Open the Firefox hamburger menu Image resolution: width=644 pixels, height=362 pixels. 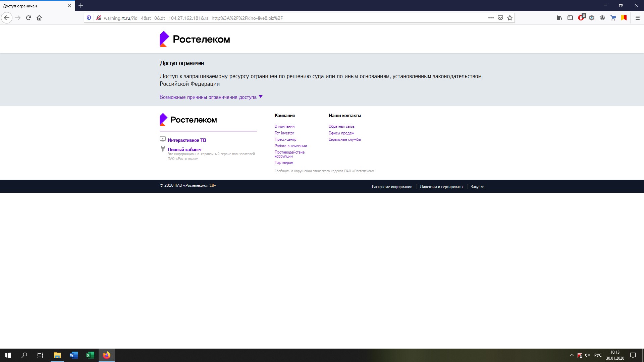tap(638, 18)
